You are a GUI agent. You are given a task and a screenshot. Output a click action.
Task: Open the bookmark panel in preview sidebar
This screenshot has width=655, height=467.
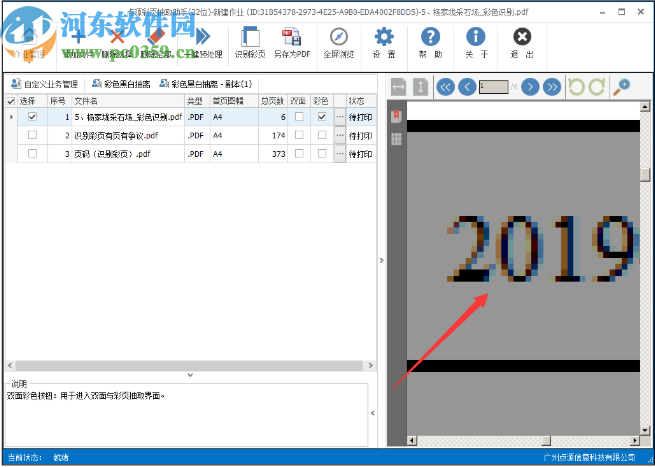tap(396, 117)
